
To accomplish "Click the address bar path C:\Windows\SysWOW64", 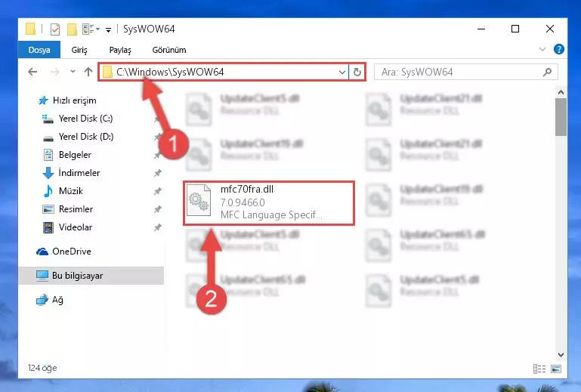I will point(170,72).
